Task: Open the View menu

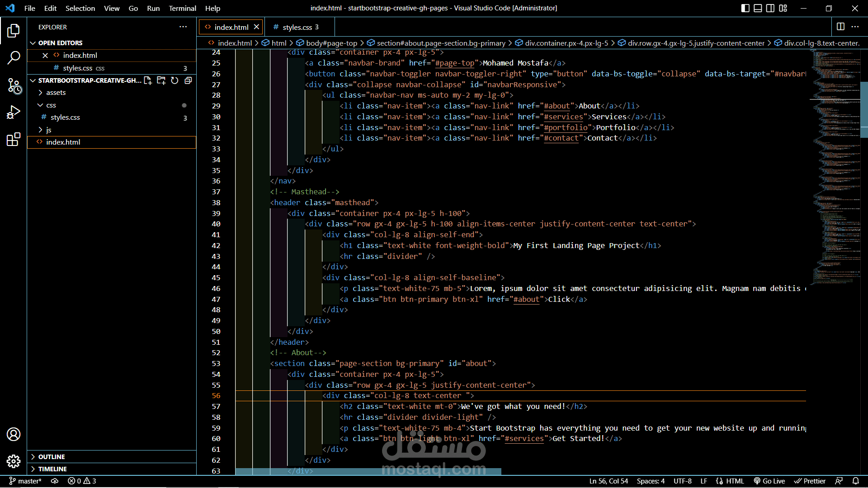Action: (112, 8)
